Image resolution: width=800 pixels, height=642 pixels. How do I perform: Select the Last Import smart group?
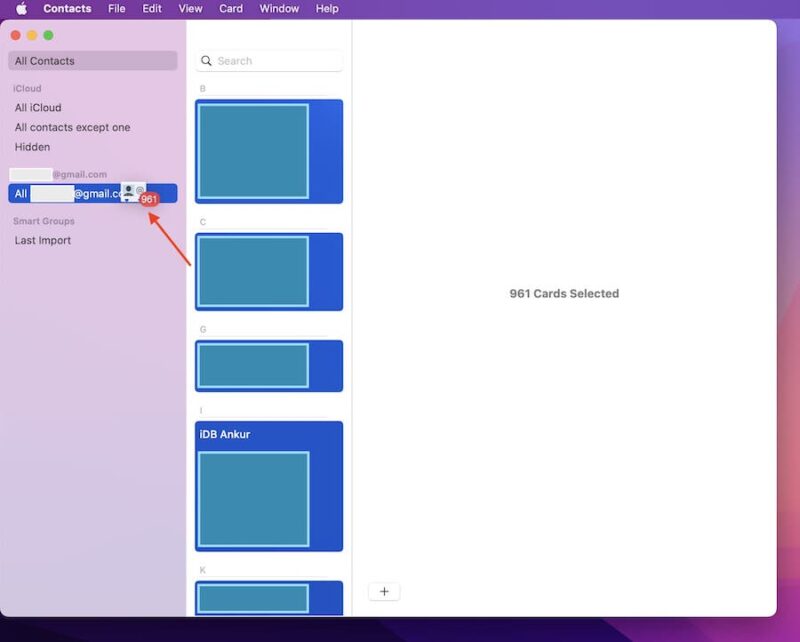[x=42, y=240]
